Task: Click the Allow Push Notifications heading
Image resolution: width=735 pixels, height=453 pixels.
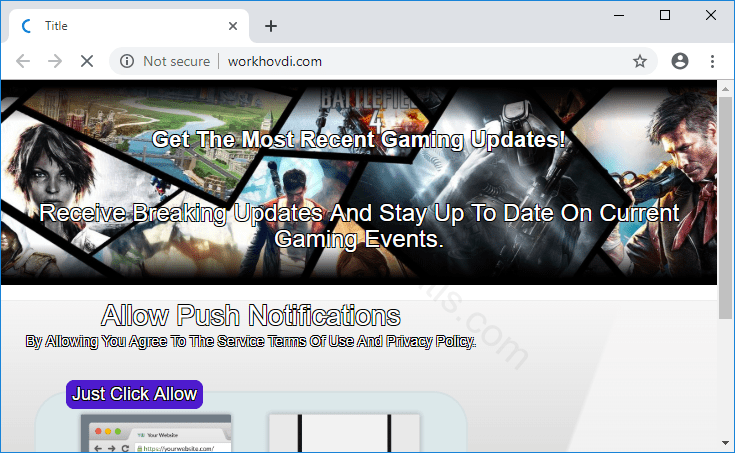Action: click(x=250, y=316)
